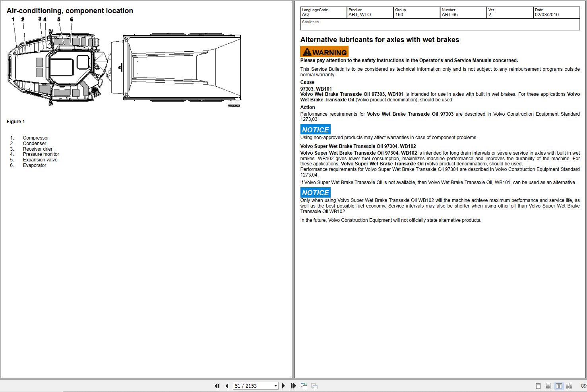
Task: Select two-page side by side view
Action: tap(559, 386)
